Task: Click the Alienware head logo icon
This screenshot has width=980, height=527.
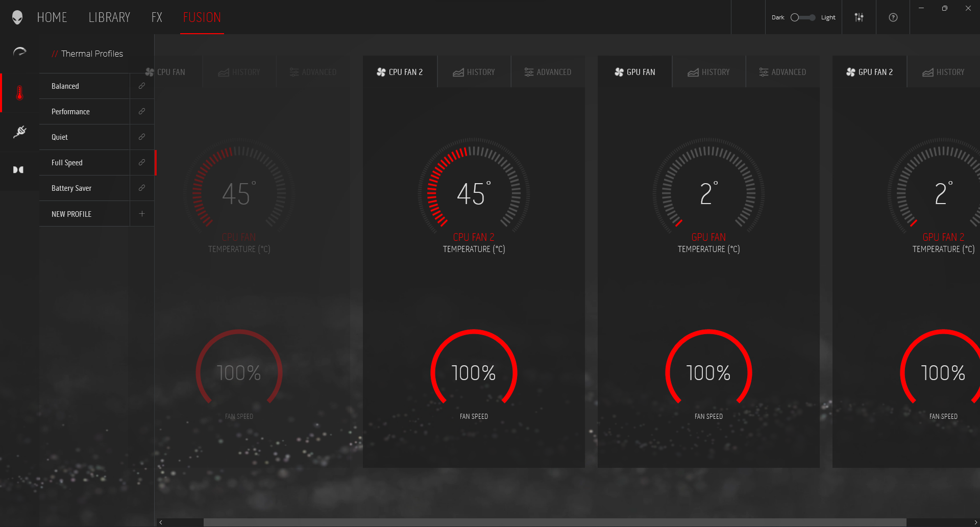Action: click(x=17, y=17)
